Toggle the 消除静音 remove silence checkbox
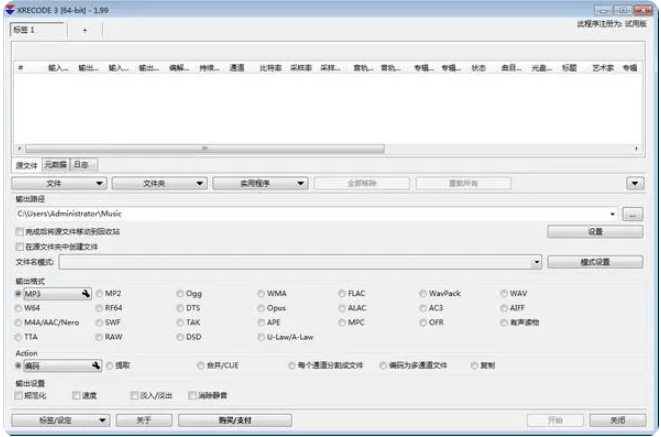This screenshot has width=661, height=437. (192, 395)
